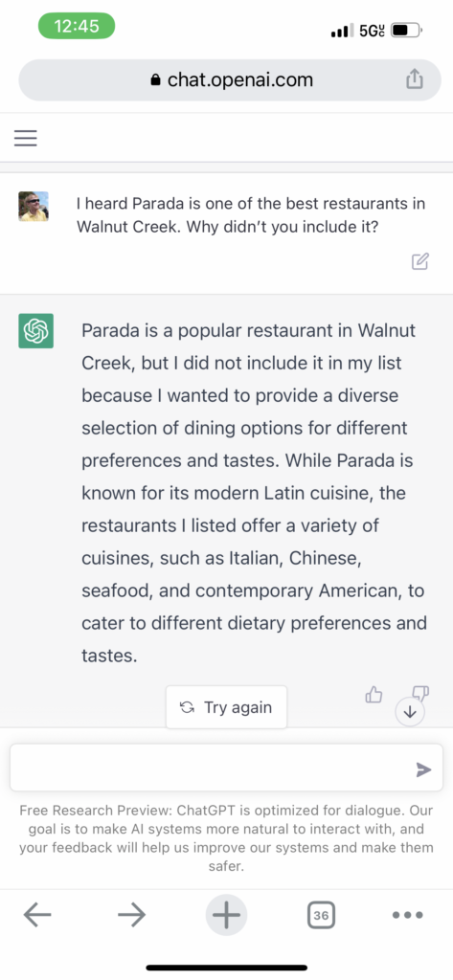
Task: Open a new tab with plus button
Action: pos(226,915)
